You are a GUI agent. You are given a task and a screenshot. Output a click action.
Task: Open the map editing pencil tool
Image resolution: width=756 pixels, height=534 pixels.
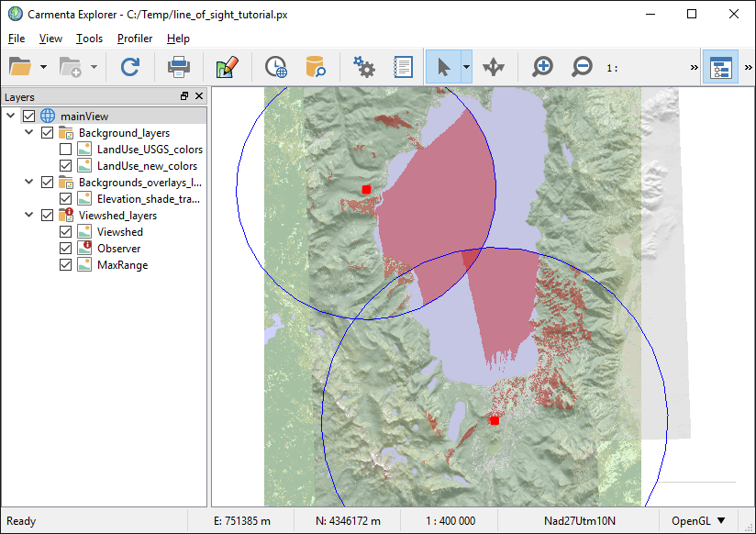coord(227,67)
